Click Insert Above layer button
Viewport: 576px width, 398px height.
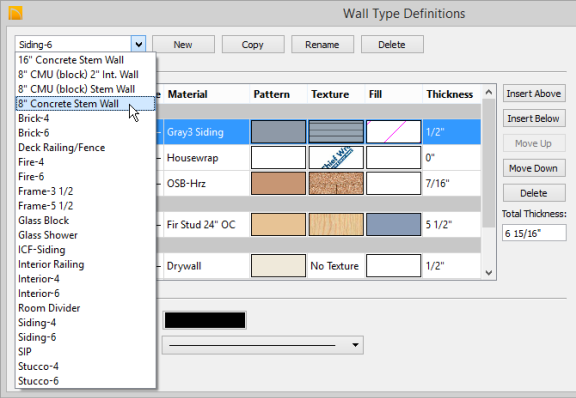pyautogui.click(x=534, y=94)
